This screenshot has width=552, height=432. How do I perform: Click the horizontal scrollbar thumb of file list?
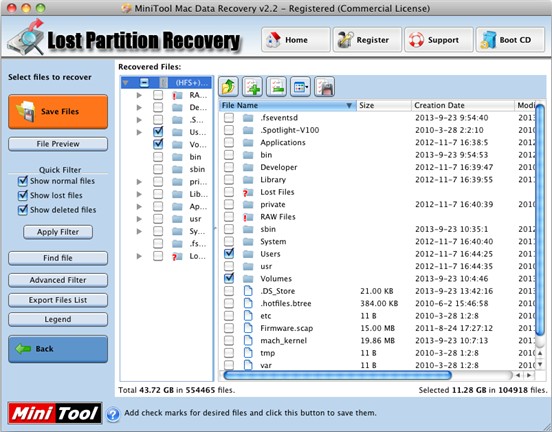coord(337,375)
